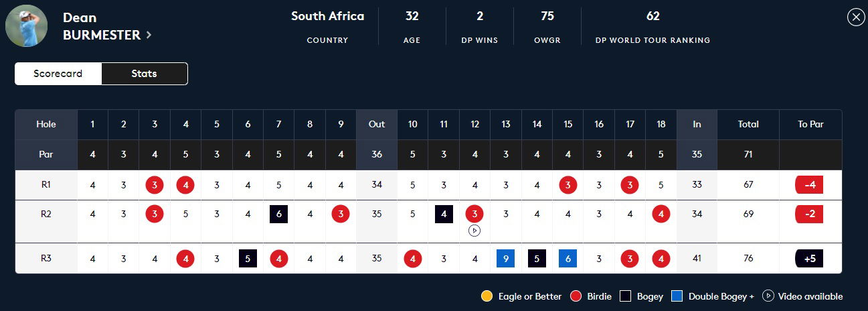Click the Video available legend icon

pos(768,296)
